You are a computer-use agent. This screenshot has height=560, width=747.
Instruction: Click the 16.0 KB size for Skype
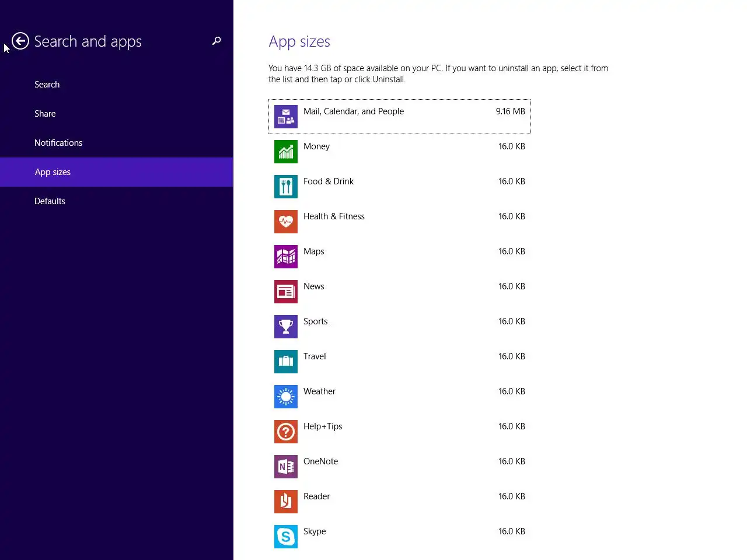512,531
